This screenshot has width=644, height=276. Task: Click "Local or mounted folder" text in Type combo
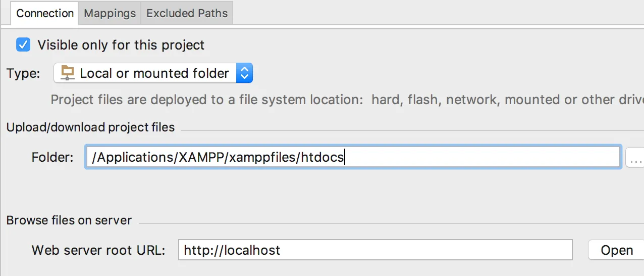tap(154, 73)
